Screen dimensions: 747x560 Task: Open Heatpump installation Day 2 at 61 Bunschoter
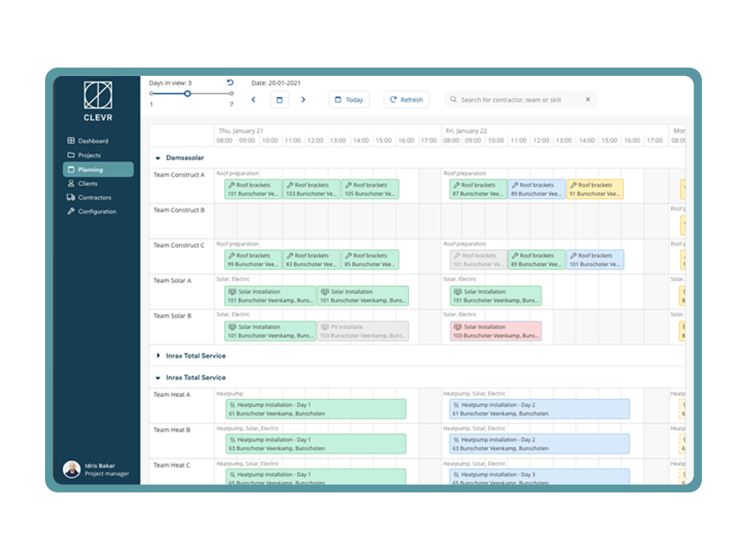click(x=539, y=409)
